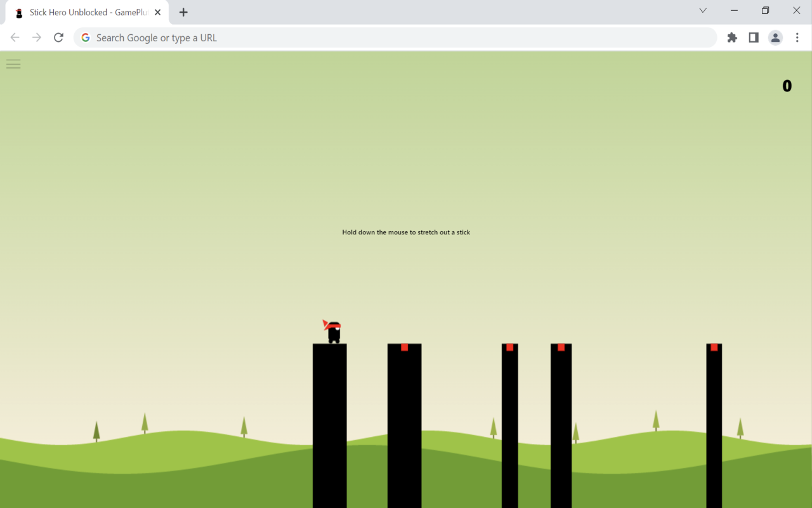This screenshot has width=812, height=508.
Task: Click the extensions puzzle icon
Action: tap(732, 37)
